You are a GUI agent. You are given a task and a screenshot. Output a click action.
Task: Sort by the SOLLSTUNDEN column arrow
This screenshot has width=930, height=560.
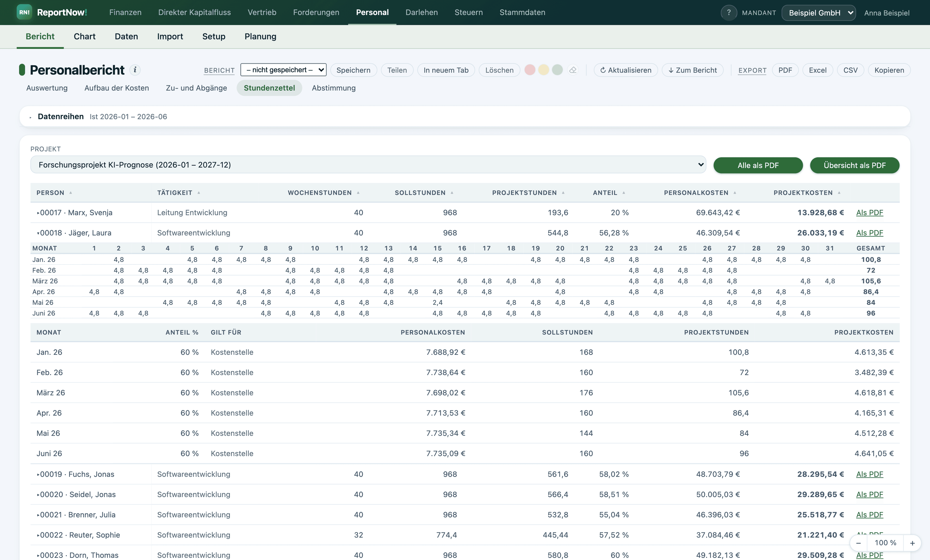click(x=452, y=193)
